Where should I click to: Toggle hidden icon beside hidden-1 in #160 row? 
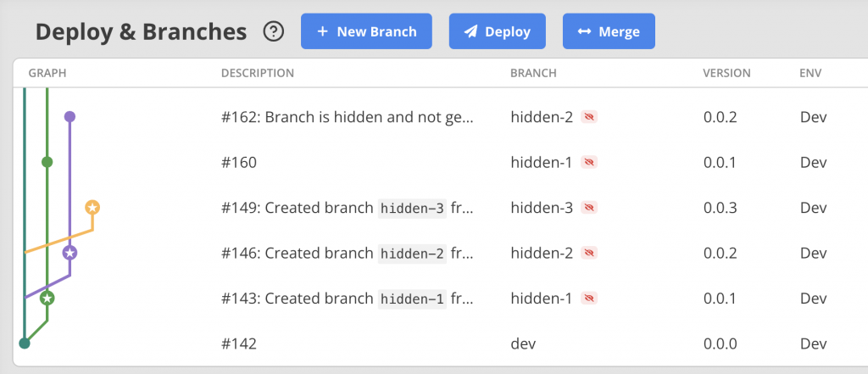pyautogui.click(x=590, y=162)
